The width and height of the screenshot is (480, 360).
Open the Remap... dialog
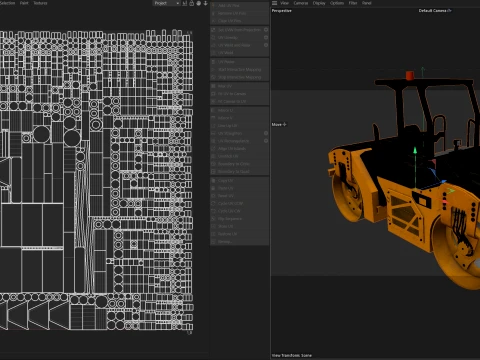pos(239,242)
